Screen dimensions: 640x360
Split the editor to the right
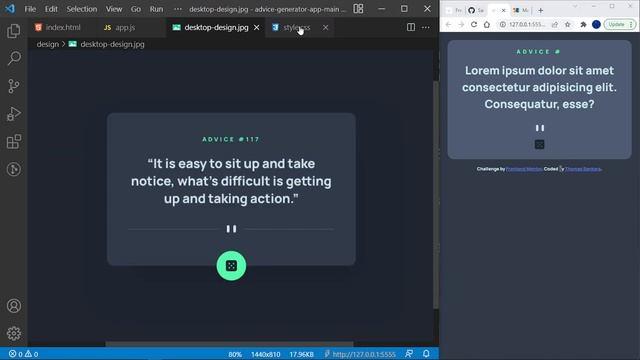point(411,27)
